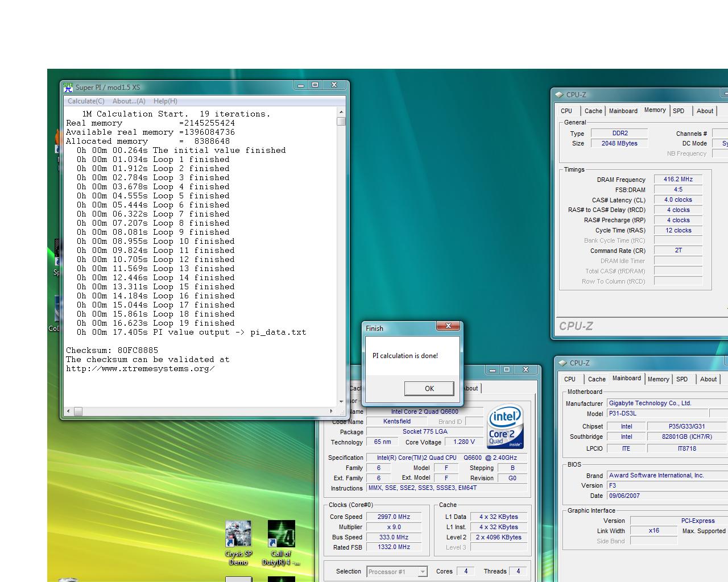Go to the Mainboard tab in the CPU-Z Memory window
Screen dimensions: 728x582
click(x=623, y=111)
